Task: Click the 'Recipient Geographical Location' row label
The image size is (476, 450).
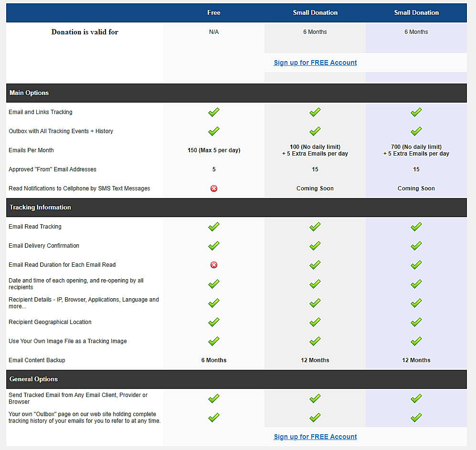Action: pyautogui.click(x=50, y=322)
